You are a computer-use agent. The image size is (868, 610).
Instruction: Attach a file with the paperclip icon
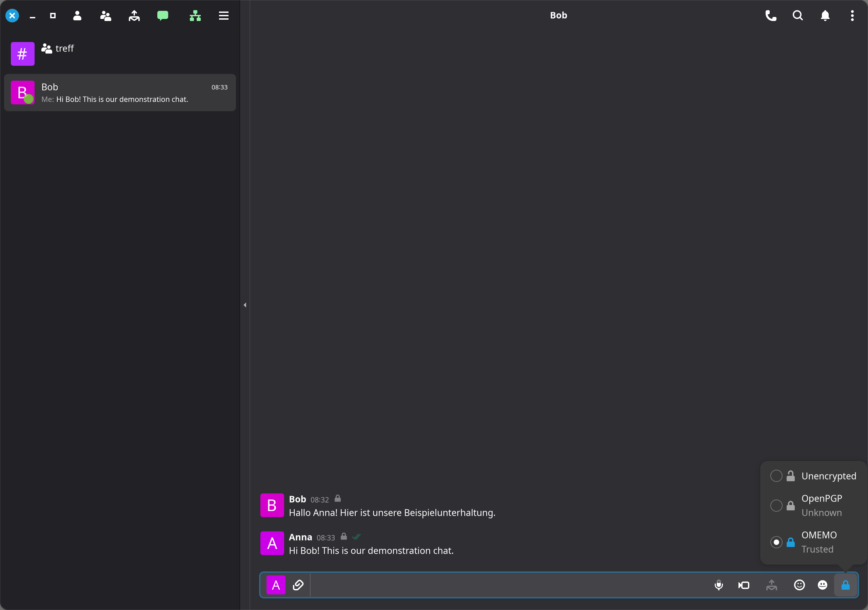[x=298, y=585]
